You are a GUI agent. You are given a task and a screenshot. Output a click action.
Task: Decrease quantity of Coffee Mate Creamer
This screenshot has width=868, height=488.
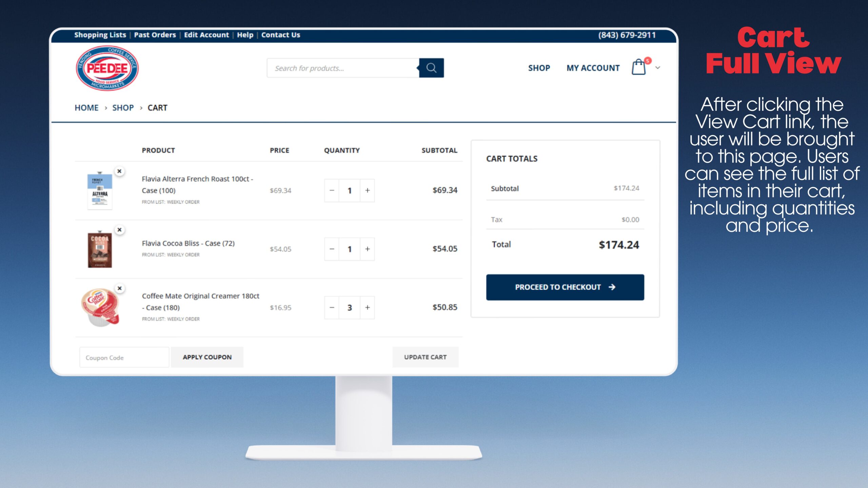[x=332, y=308]
